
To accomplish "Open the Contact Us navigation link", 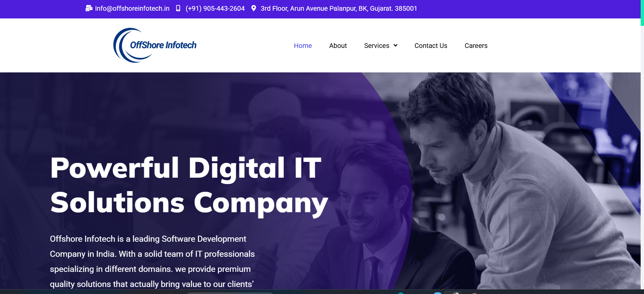I will coord(431,46).
